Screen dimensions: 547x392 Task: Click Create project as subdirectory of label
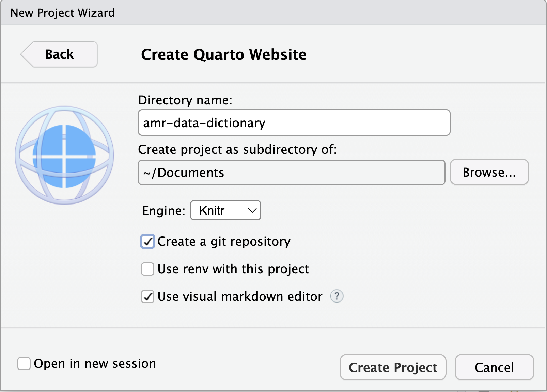pyautogui.click(x=237, y=149)
